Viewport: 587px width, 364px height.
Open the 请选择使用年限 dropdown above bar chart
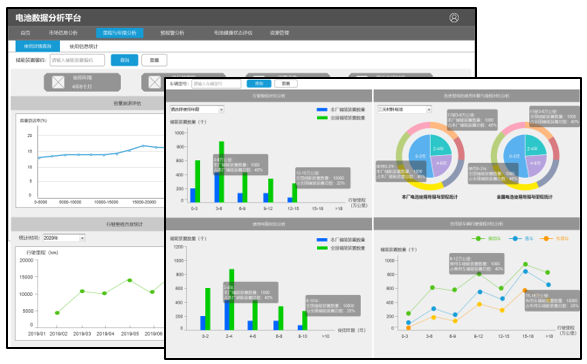pyautogui.click(x=197, y=109)
